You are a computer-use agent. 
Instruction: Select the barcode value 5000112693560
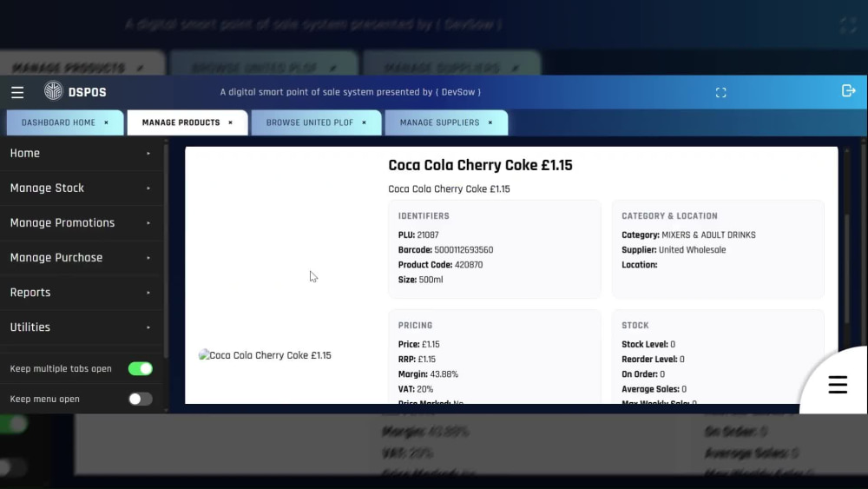coord(464,250)
